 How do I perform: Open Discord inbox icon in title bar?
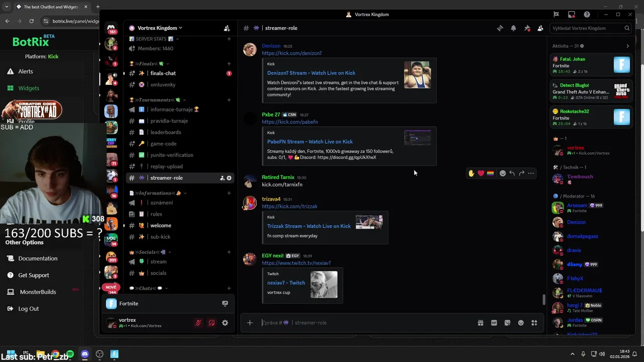[x=572, y=15]
